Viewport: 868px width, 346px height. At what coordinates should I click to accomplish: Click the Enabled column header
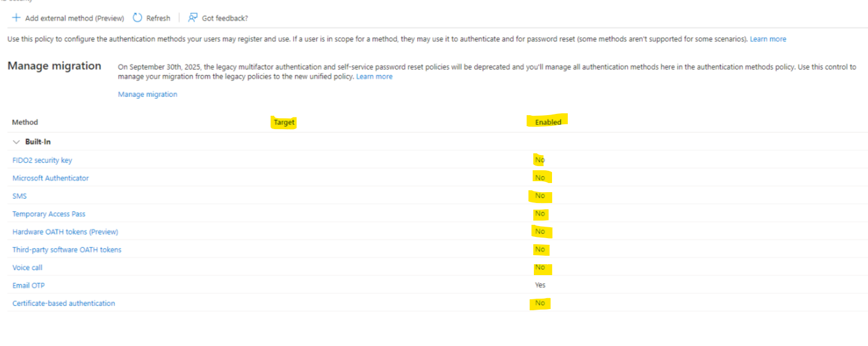548,122
